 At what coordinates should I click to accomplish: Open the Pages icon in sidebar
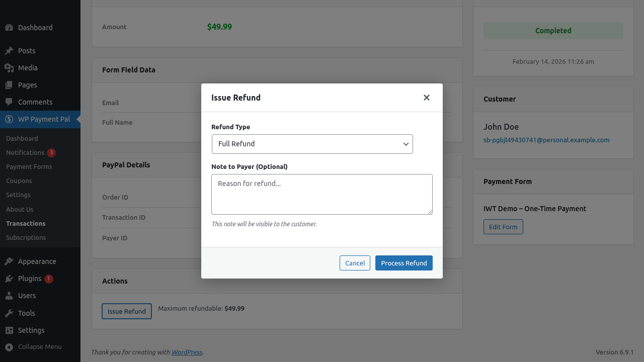pos(8,84)
